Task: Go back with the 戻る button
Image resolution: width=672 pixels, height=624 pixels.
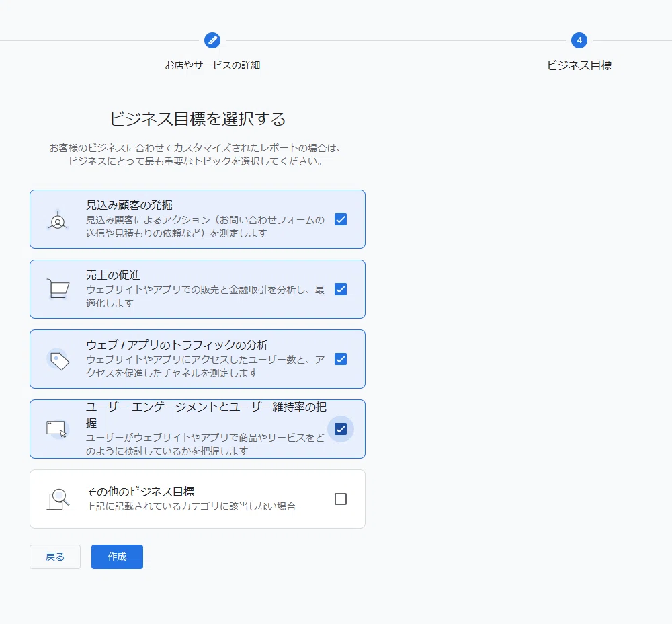Action: tap(55, 557)
